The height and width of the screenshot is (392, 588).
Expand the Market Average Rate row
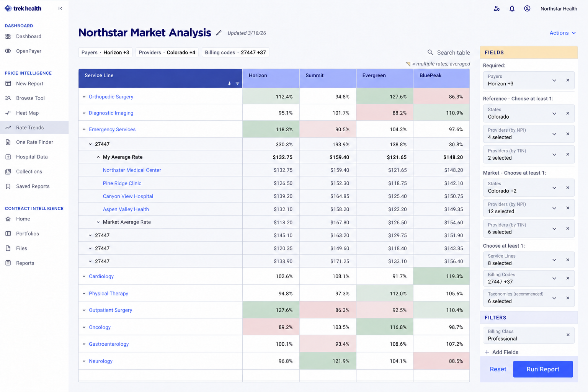tap(98, 222)
